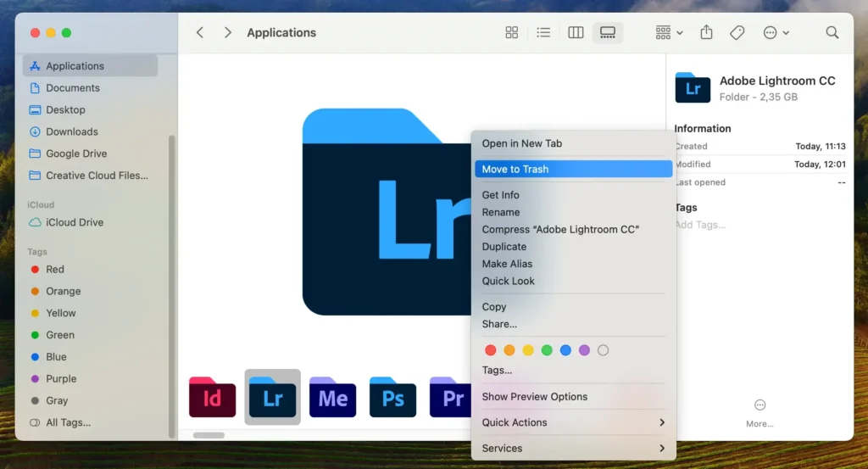Viewport: 868px width, 469px height.
Task: Choose Share… from context menu
Action: pos(573,324)
